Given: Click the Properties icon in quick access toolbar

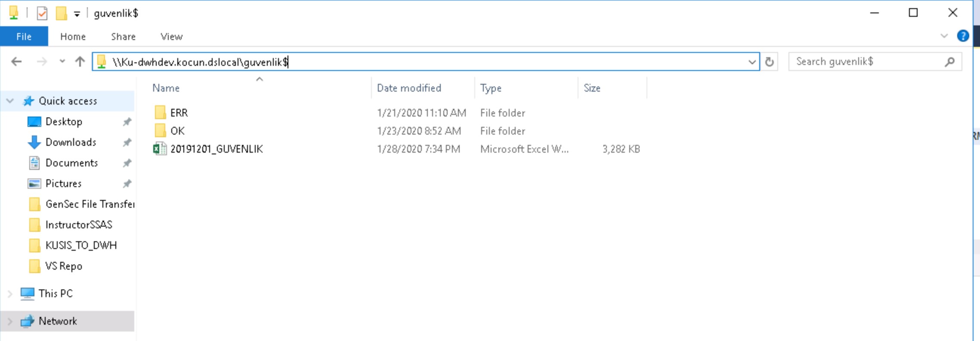Looking at the screenshot, I should (x=42, y=13).
